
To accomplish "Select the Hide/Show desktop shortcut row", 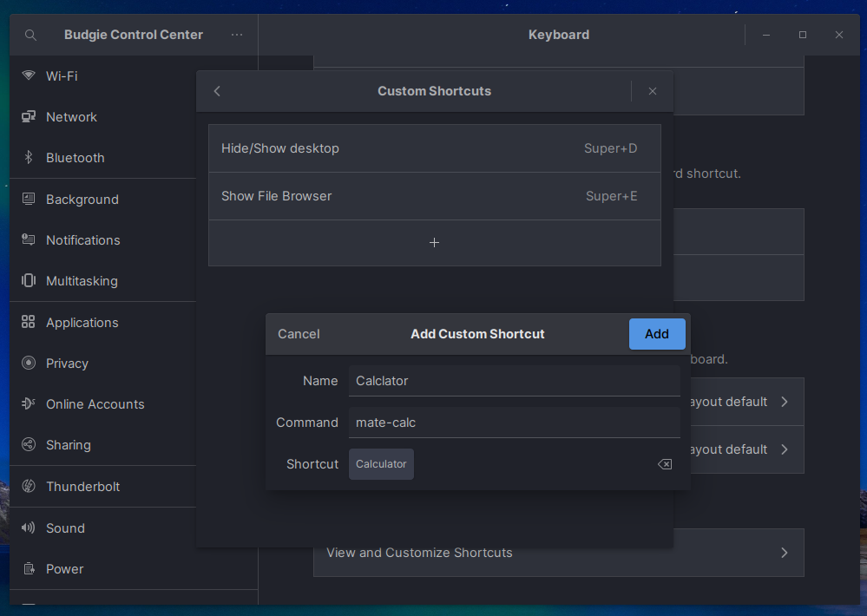I will click(x=434, y=148).
